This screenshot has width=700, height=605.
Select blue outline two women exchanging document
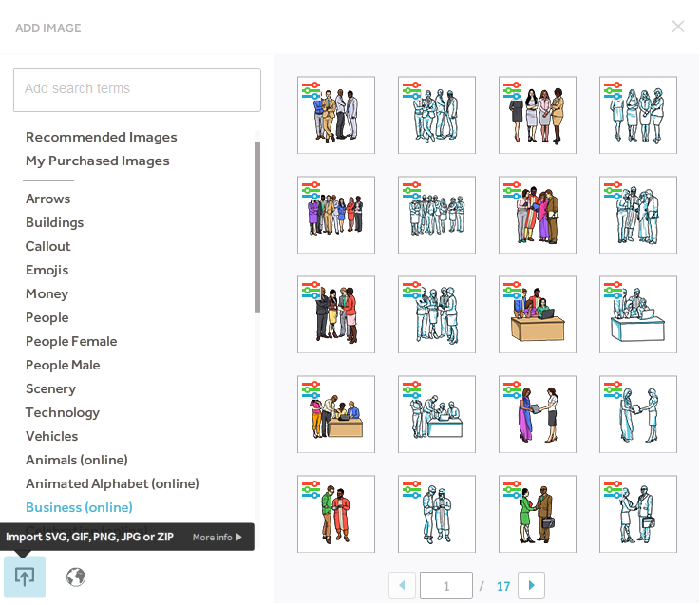tap(638, 414)
